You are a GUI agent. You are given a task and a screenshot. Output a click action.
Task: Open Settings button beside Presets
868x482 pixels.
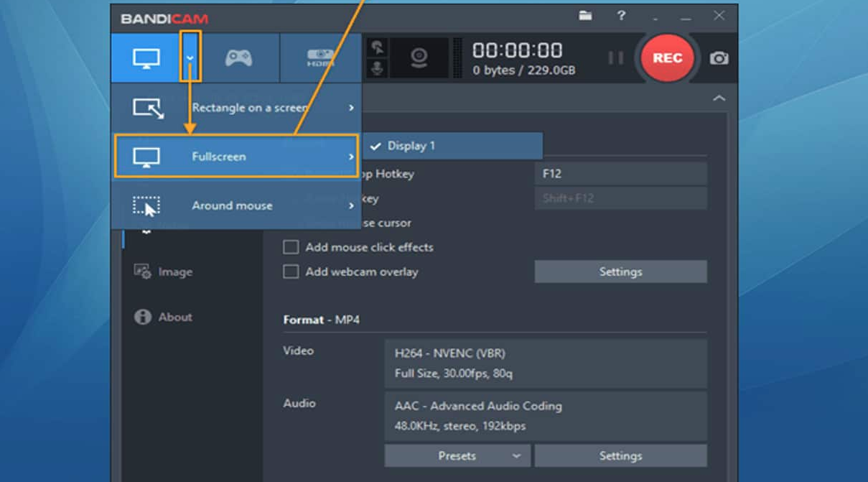coord(621,455)
